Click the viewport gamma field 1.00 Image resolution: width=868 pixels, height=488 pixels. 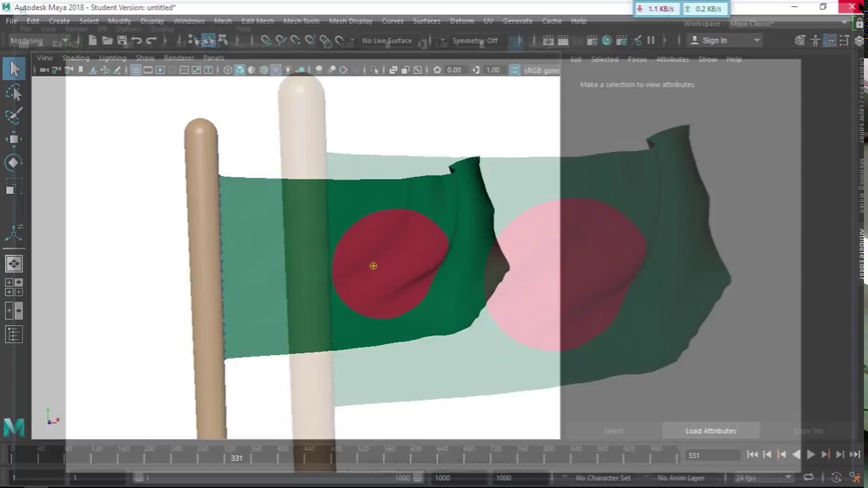point(493,70)
